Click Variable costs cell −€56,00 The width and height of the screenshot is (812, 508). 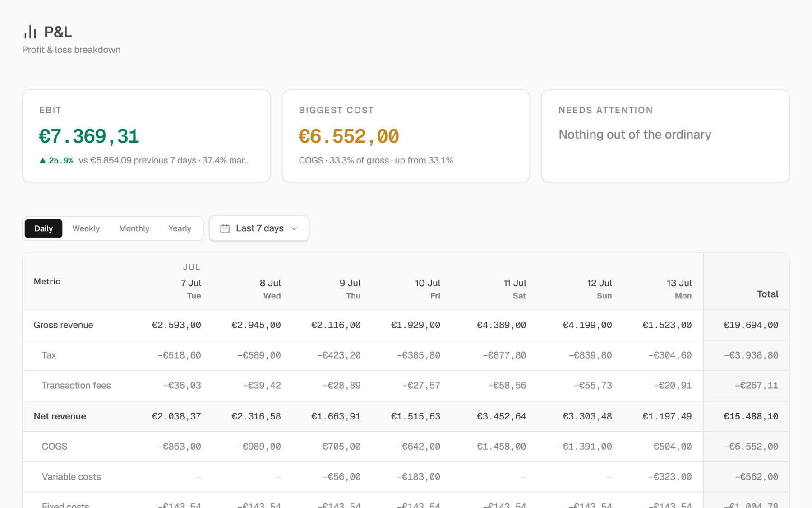[341, 477]
